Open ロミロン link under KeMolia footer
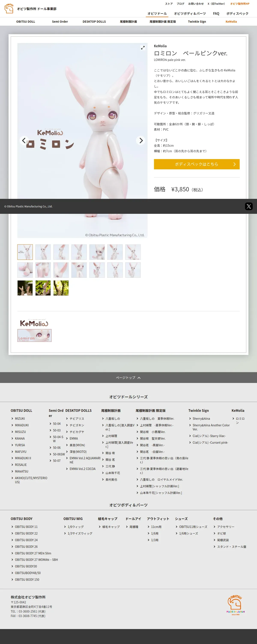 (x=240, y=421)
